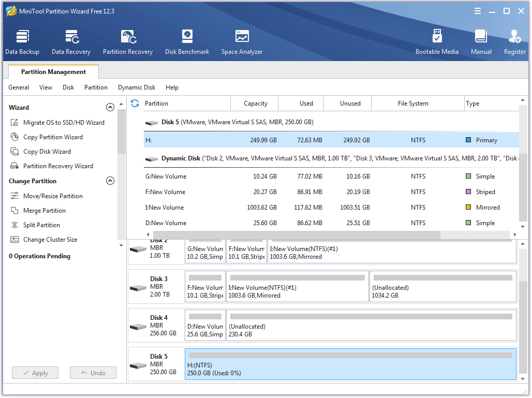Click the Undo button
Image resolution: width=532 pixels, height=398 pixels.
[93, 373]
